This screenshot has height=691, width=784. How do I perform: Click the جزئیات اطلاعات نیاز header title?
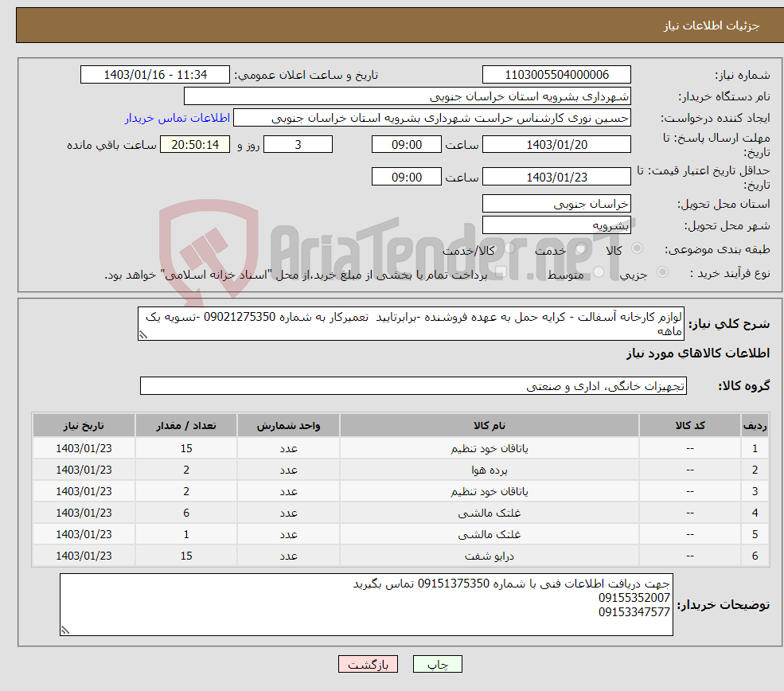pos(711,25)
